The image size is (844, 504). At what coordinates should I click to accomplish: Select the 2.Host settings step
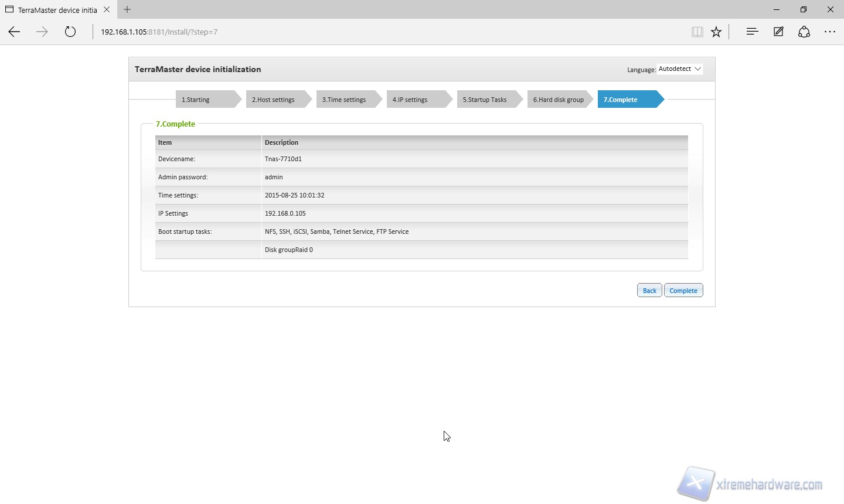click(x=275, y=100)
